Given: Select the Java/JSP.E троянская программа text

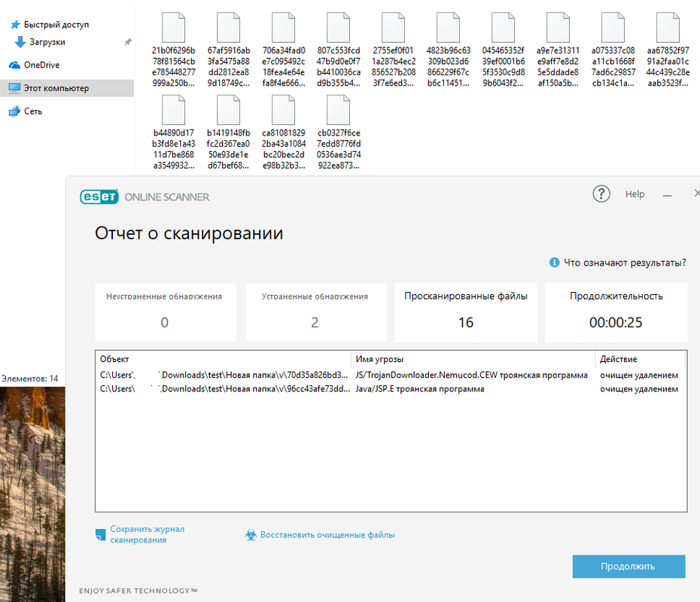Looking at the screenshot, I should point(420,389).
